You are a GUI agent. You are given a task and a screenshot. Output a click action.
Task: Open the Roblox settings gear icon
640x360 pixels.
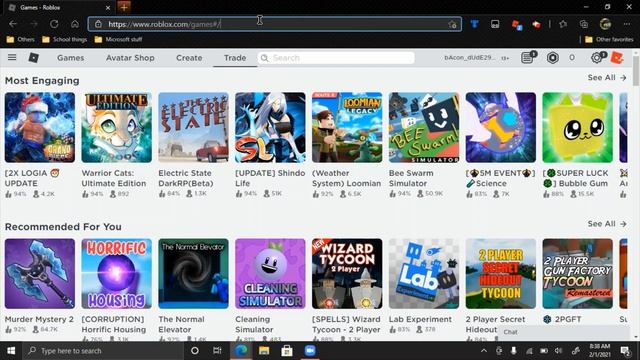pyautogui.click(x=597, y=58)
